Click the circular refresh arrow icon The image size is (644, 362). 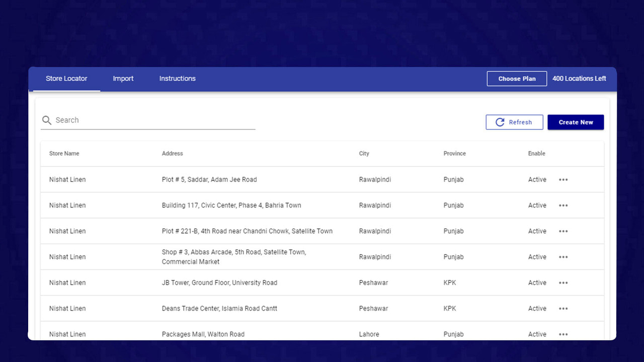[500, 122]
